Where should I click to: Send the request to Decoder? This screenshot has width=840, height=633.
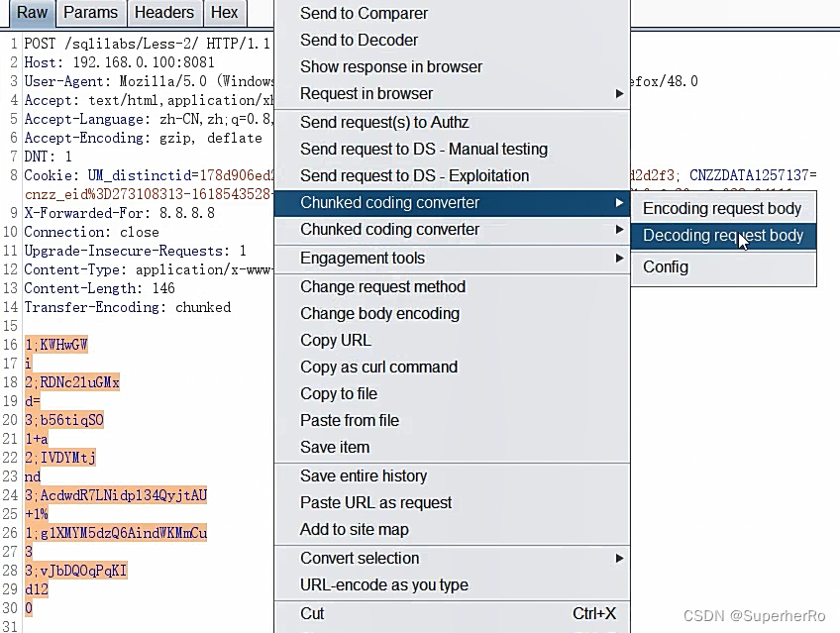(x=357, y=40)
